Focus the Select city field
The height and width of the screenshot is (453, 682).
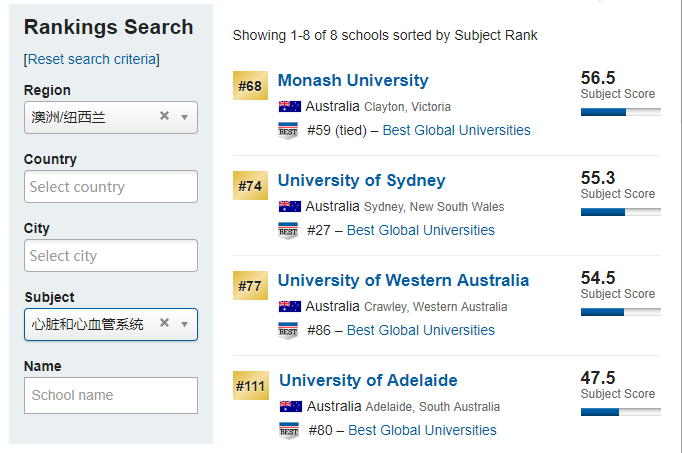111,256
